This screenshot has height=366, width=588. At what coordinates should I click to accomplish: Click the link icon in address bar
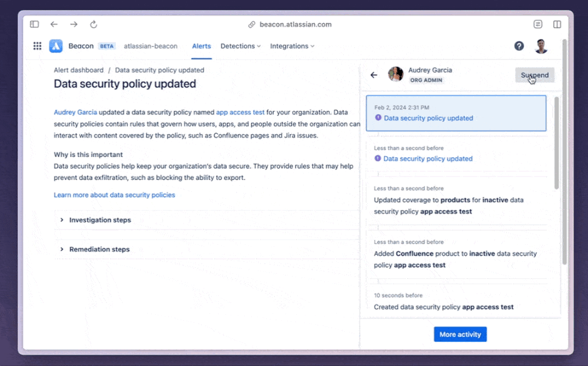(x=252, y=24)
